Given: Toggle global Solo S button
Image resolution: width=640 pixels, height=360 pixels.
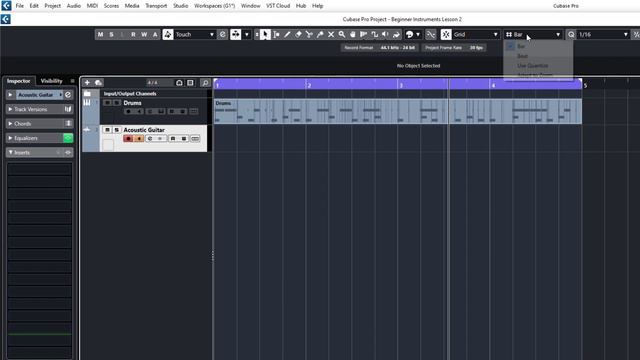Looking at the screenshot, I should pos(111,35).
